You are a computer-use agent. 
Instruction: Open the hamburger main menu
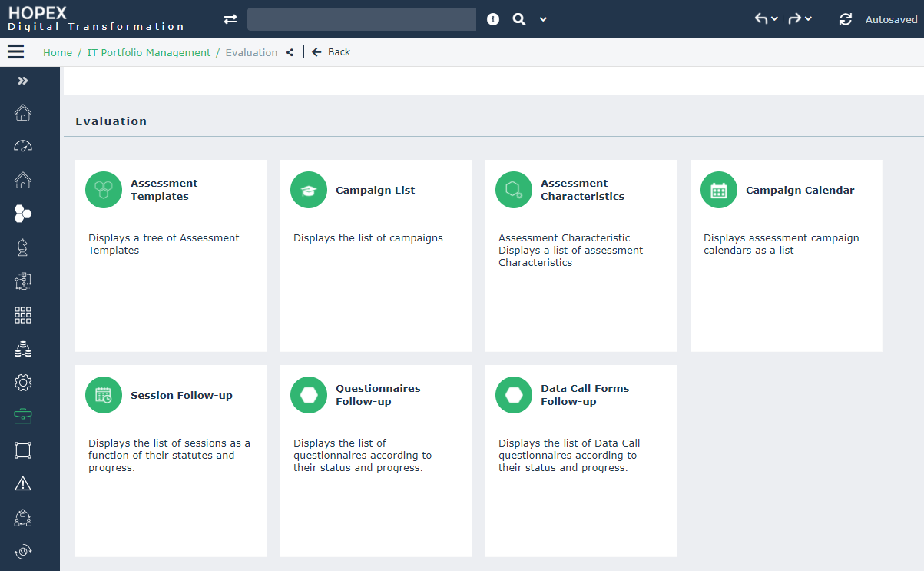pos(15,52)
